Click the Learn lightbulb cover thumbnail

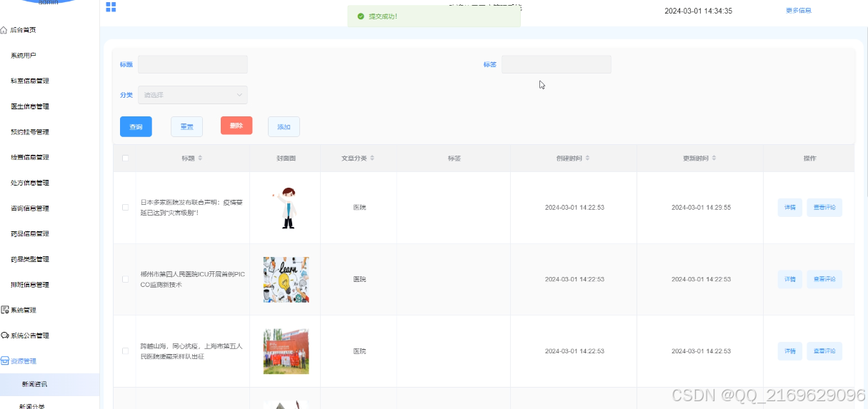[286, 280]
